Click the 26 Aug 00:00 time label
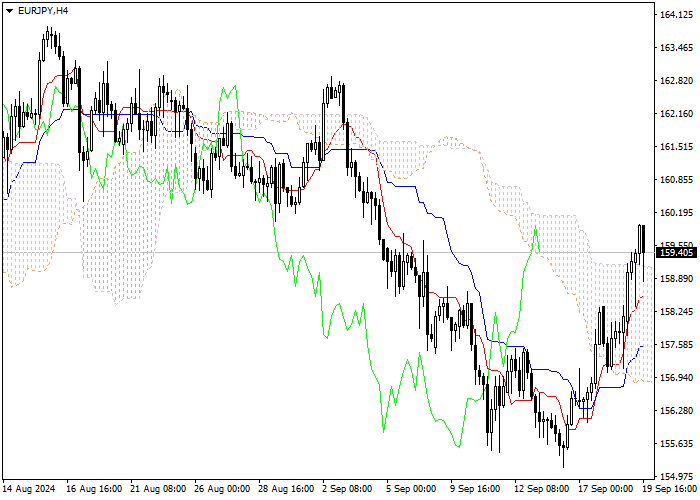 click(x=222, y=489)
